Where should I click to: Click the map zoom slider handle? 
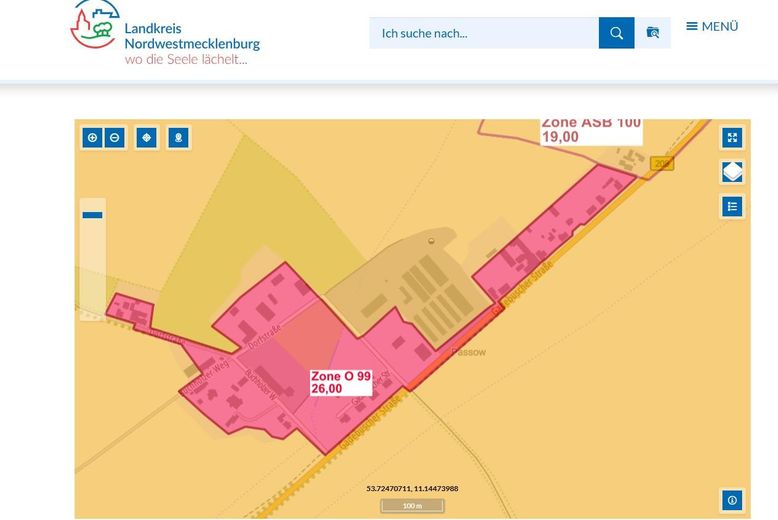(93, 215)
